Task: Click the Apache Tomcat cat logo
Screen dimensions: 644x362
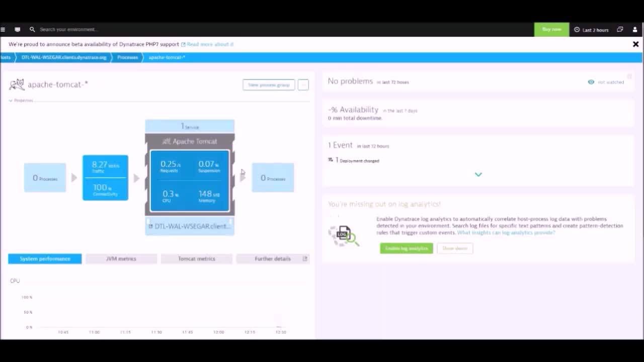Action: tap(17, 84)
